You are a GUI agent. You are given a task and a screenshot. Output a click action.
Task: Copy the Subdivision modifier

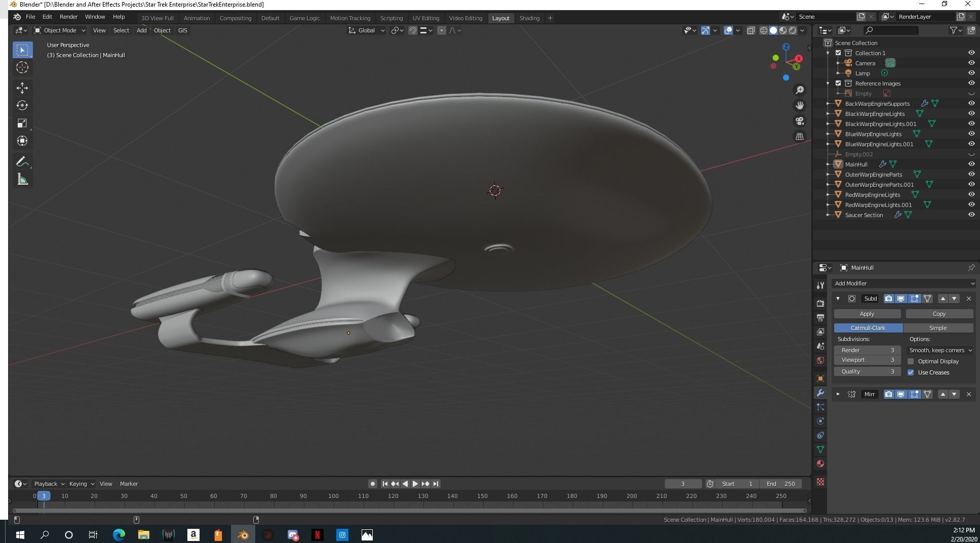tap(939, 314)
